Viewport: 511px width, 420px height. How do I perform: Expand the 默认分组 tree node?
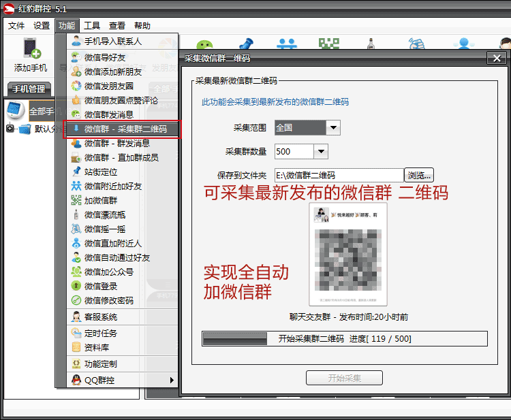point(10,128)
